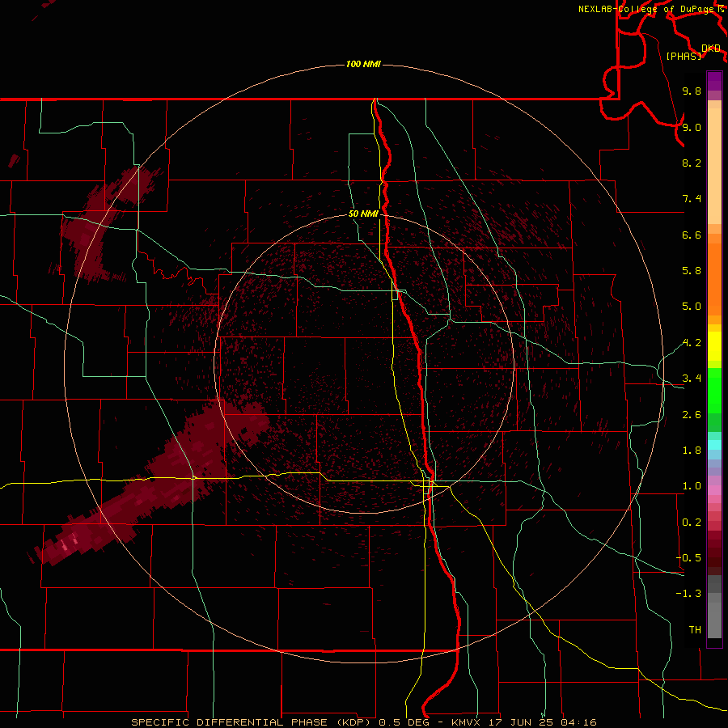This screenshot has height=728, width=728.
Task: Select the 7.4 value on the color scale
Action: pyautogui.click(x=692, y=199)
